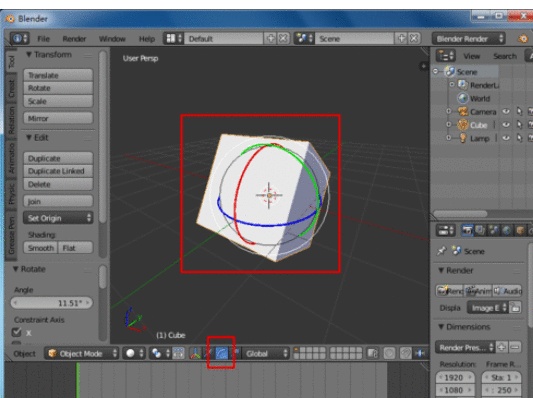The height and width of the screenshot is (398, 533).
Task: Open the World properties globe tab
Action: tap(507, 230)
